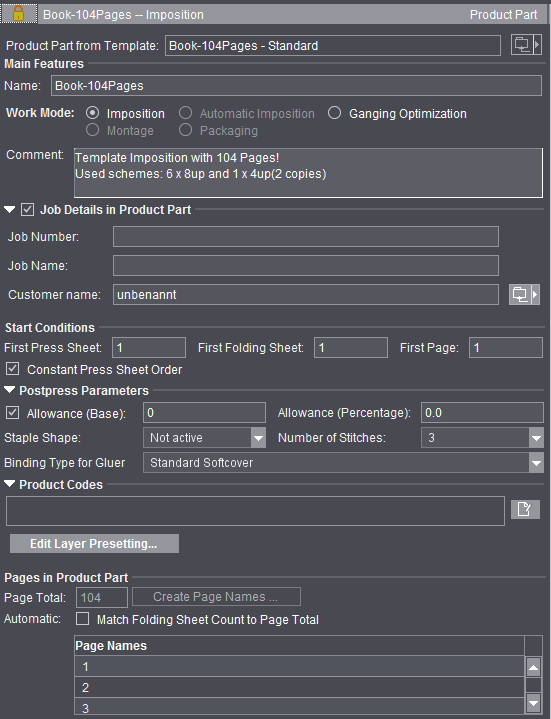Select the Imposition work mode radio button

click(x=93, y=113)
